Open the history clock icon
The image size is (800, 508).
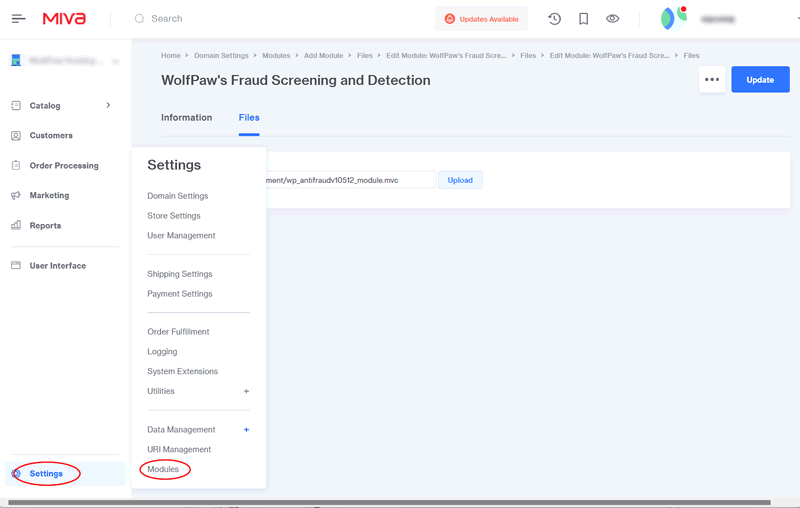(x=555, y=19)
